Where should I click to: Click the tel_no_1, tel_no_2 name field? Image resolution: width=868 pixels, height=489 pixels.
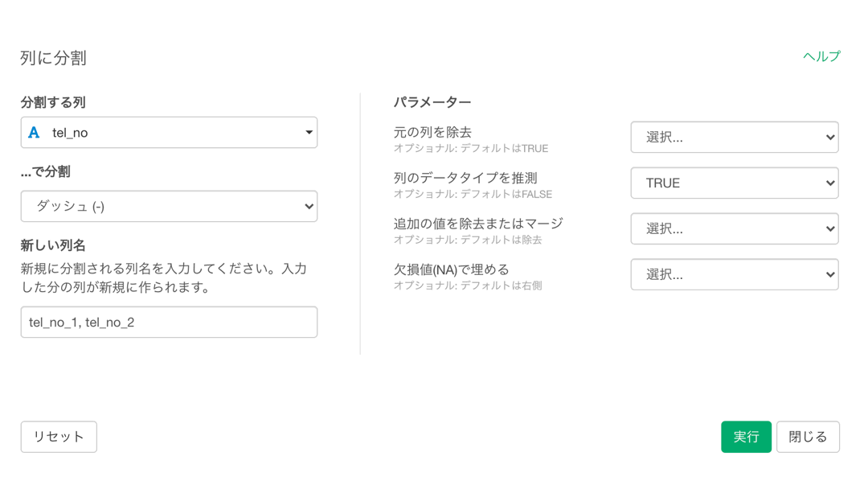click(169, 323)
